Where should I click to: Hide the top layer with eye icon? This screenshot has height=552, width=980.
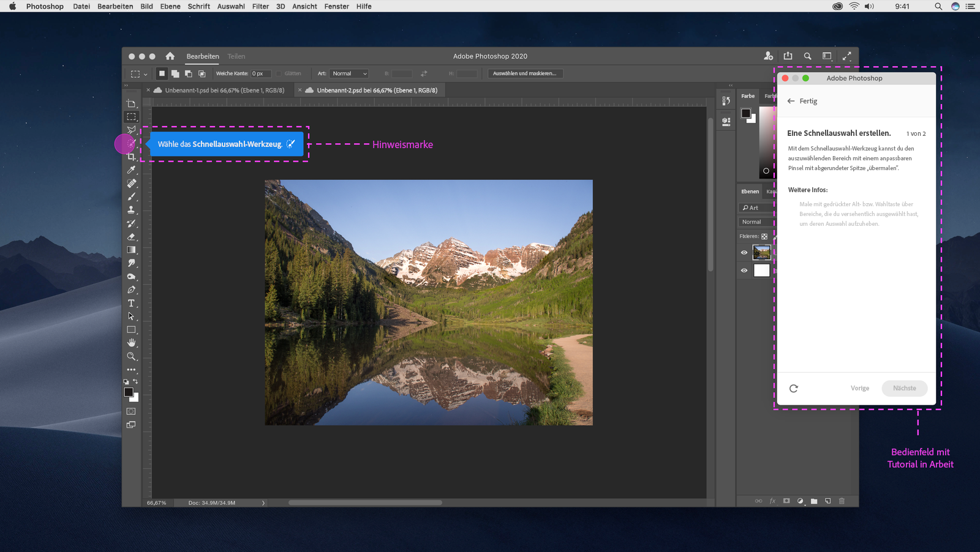tap(744, 253)
